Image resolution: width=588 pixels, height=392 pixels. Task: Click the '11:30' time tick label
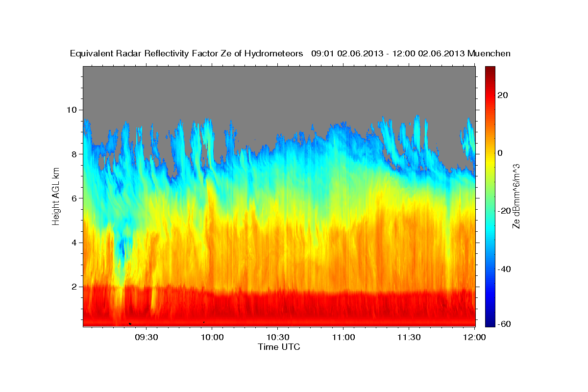(409, 338)
